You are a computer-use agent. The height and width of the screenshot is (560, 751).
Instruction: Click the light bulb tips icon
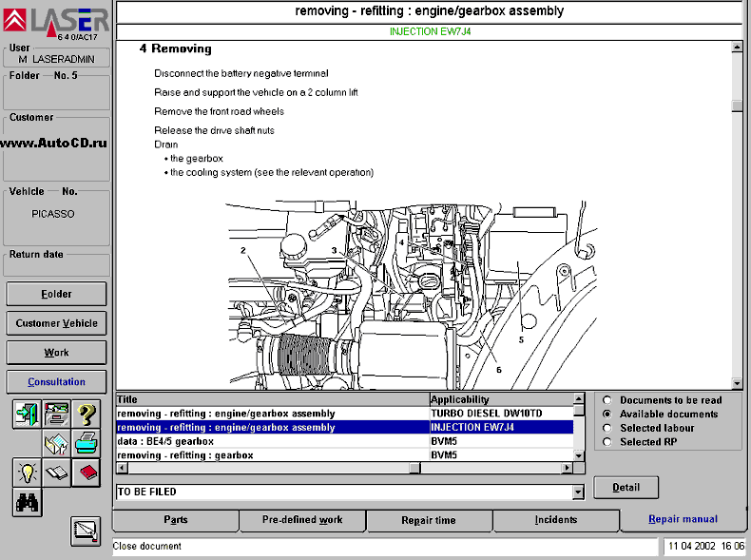pos(27,473)
